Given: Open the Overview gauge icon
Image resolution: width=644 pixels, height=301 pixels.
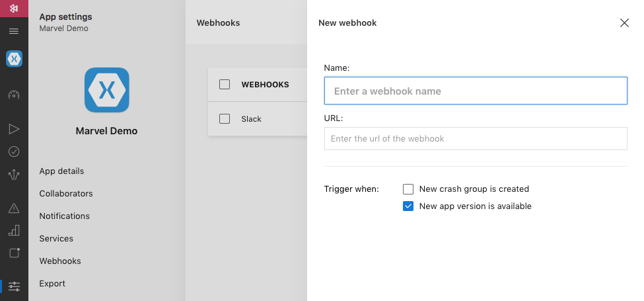Looking at the screenshot, I should click(x=14, y=95).
